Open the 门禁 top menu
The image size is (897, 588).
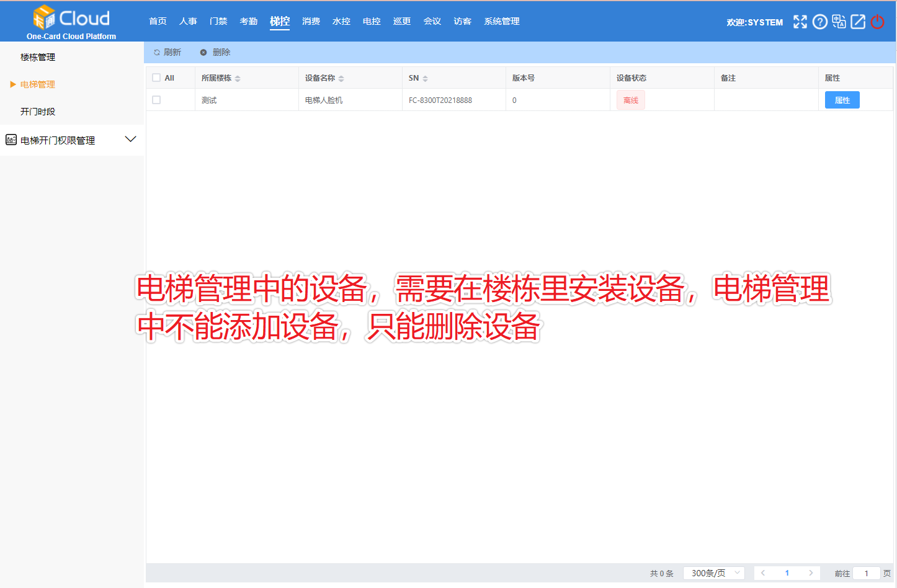click(218, 21)
